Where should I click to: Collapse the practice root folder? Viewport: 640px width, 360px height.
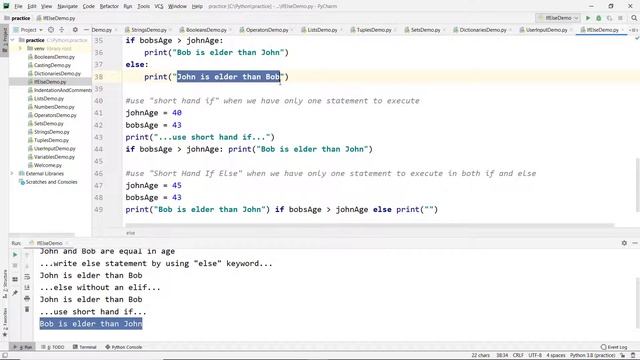point(13,40)
